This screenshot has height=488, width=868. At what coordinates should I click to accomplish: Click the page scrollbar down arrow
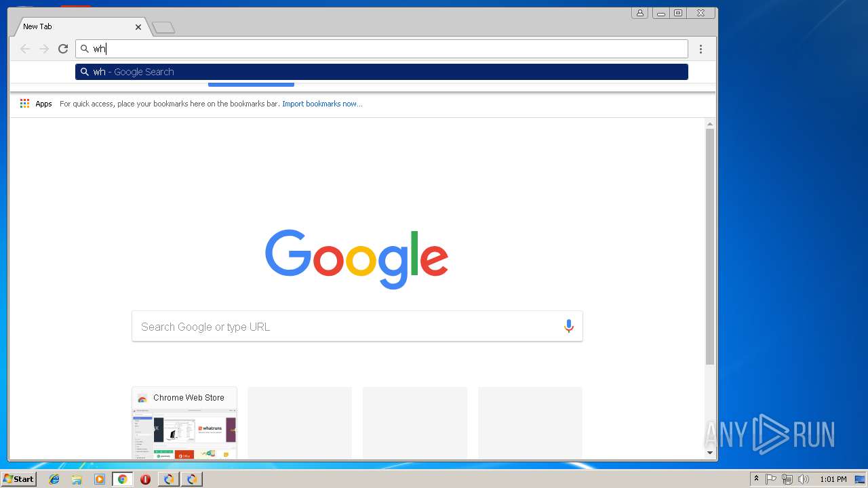coord(710,453)
